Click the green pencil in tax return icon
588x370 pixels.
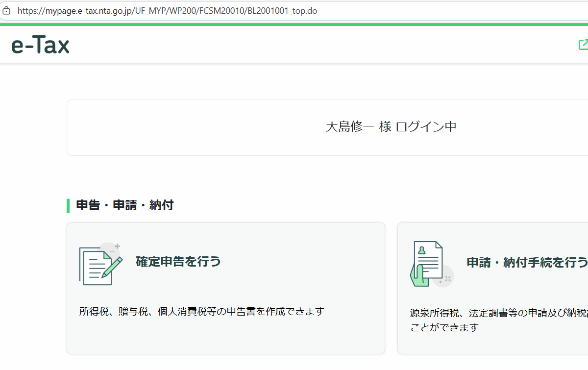(x=112, y=266)
